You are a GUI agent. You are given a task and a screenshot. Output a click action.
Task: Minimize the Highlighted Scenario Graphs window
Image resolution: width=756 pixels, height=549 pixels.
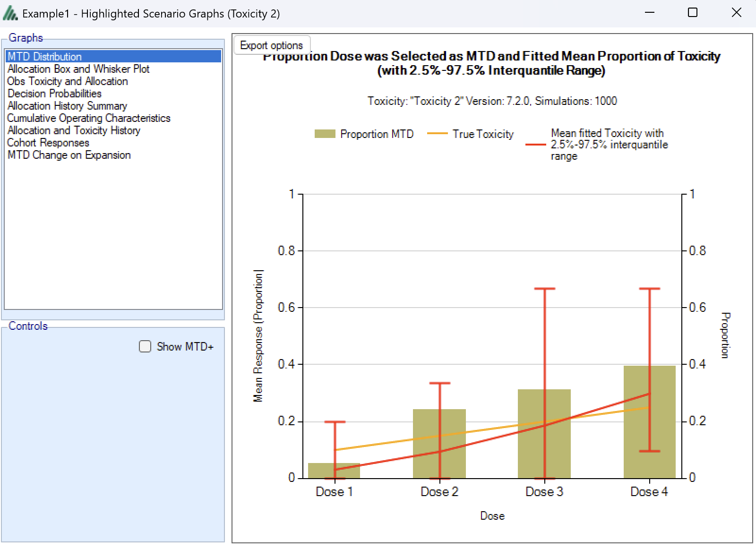(649, 13)
